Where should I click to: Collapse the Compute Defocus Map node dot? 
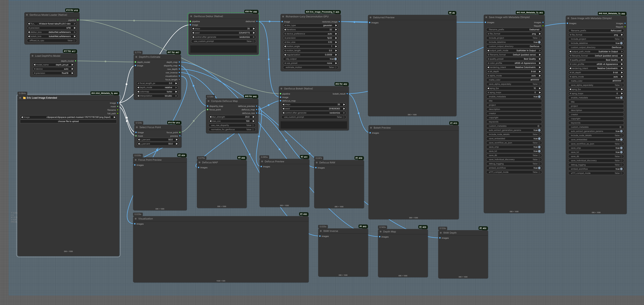pos(209,101)
